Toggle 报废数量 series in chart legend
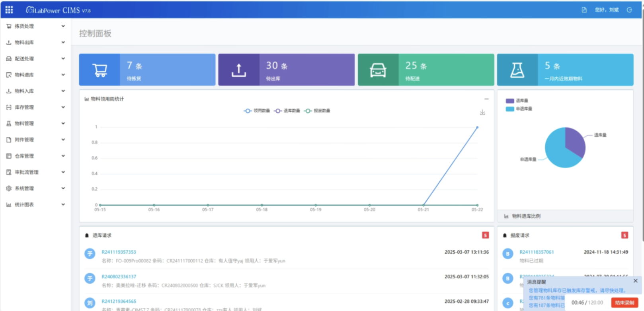The image size is (644, 311). click(317, 111)
